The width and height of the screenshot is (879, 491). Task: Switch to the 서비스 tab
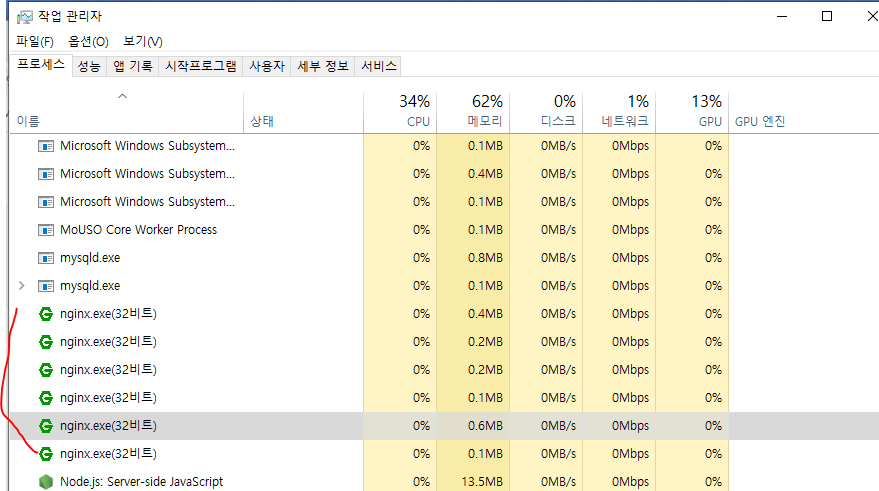click(378, 66)
